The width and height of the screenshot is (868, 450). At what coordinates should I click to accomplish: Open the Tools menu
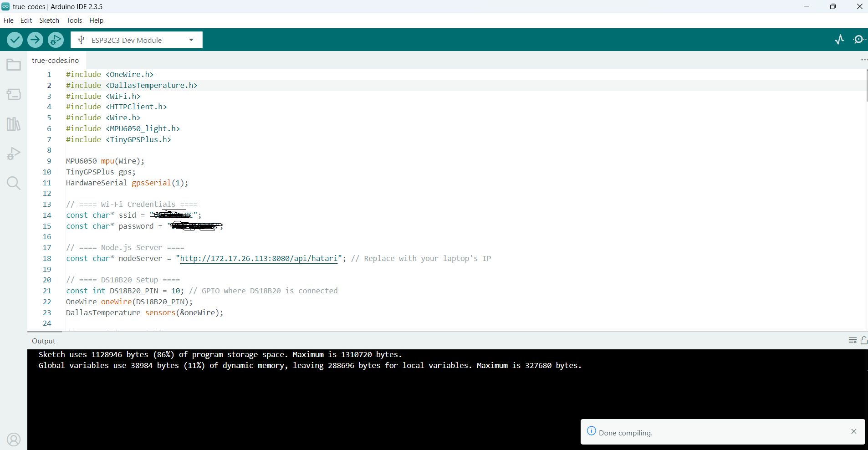coord(74,20)
